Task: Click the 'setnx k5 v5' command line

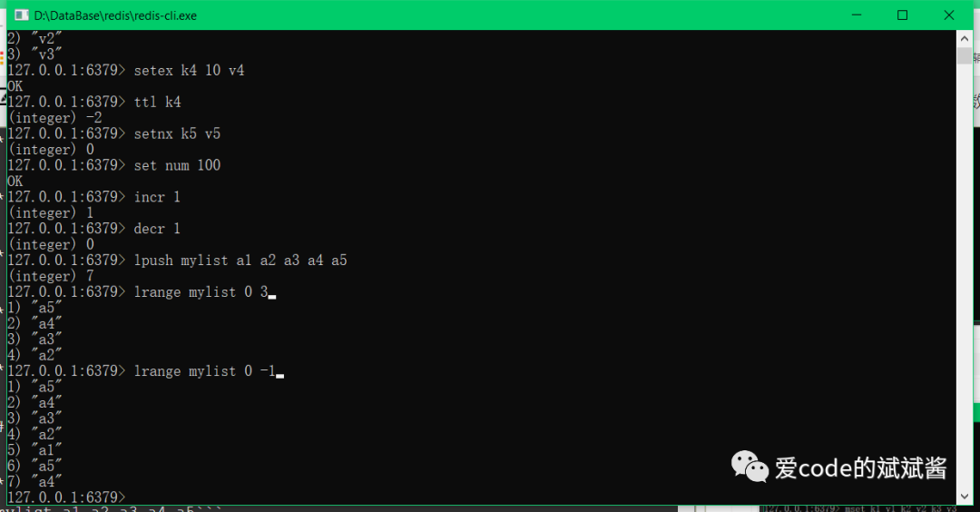Action: pyautogui.click(x=113, y=133)
